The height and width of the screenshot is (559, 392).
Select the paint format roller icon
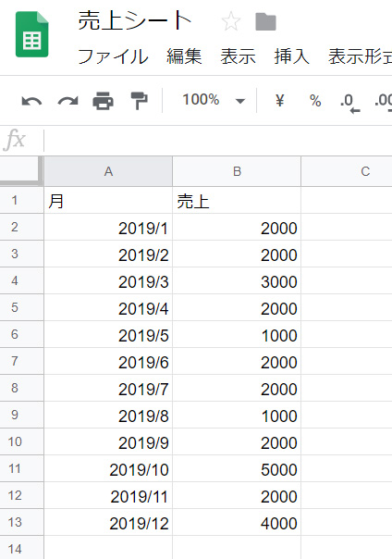coord(139,101)
